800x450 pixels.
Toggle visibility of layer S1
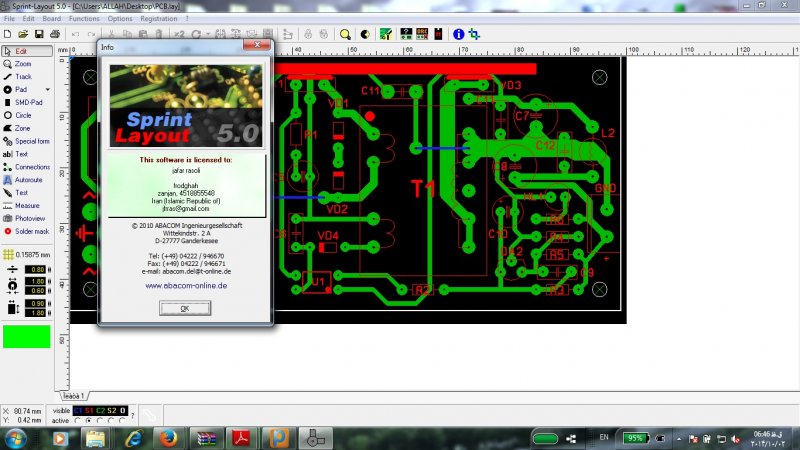89,410
